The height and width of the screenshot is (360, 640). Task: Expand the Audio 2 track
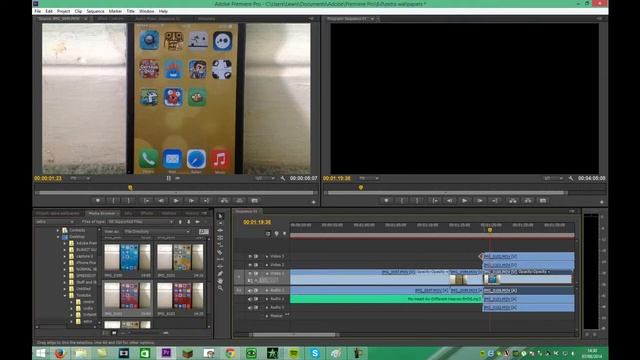[267, 299]
